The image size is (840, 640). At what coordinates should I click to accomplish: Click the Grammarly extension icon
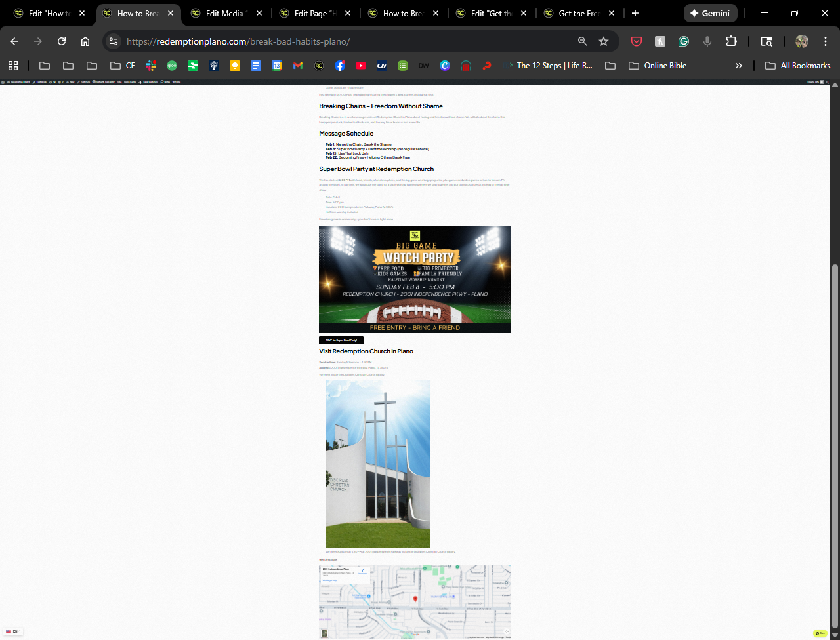[684, 41]
